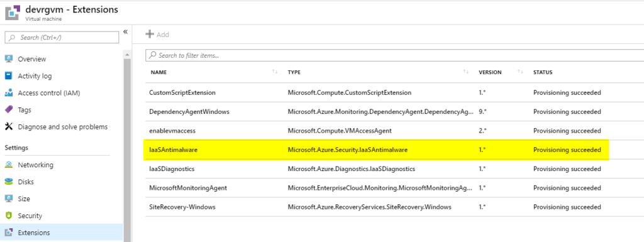Open the enablevmaccess extension
Image resolution: width=644 pixels, height=242 pixels.
click(x=394, y=131)
